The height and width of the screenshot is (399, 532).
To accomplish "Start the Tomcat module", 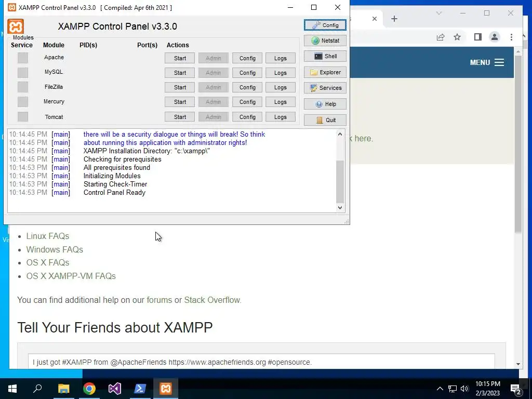I will [180, 117].
